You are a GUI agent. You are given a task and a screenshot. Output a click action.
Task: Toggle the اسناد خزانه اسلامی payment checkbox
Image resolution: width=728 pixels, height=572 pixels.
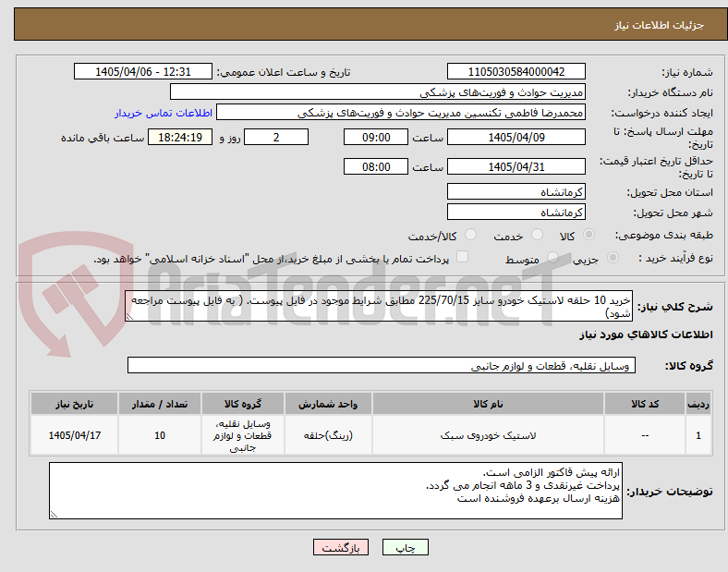click(463, 257)
